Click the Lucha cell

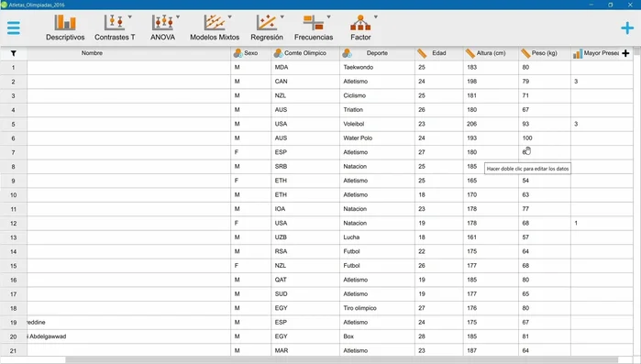[x=377, y=237]
